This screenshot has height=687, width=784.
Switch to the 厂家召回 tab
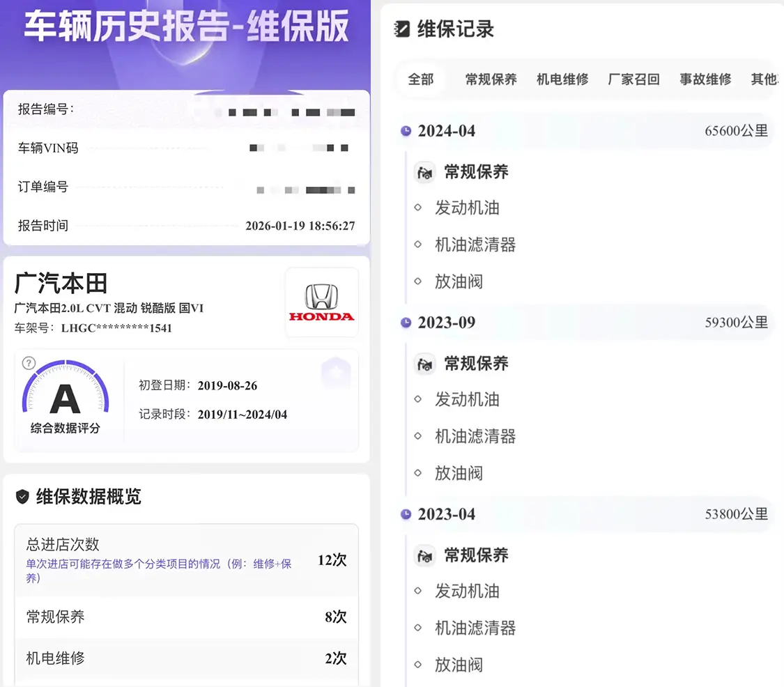pyautogui.click(x=634, y=79)
